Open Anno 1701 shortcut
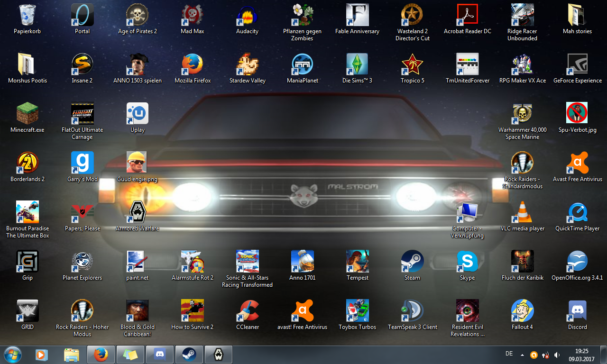 pos(303,262)
